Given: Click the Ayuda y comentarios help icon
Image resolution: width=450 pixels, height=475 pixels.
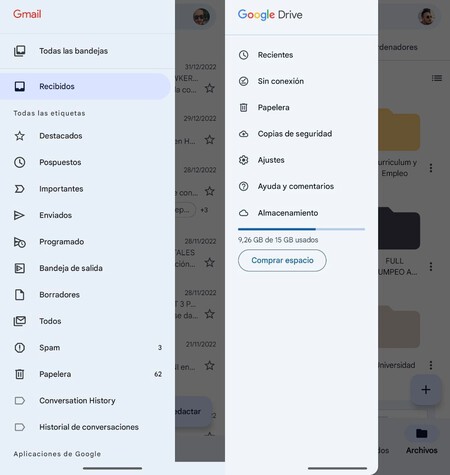Looking at the screenshot, I should coord(244,186).
